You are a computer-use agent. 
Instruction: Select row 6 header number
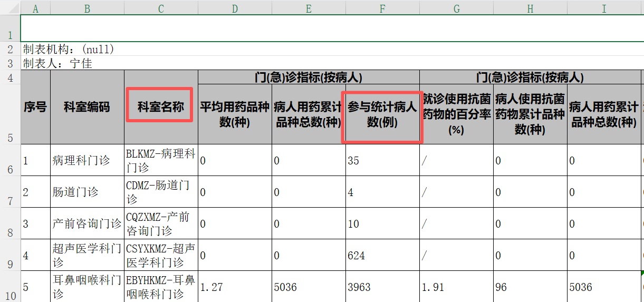[x=10, y=160]
